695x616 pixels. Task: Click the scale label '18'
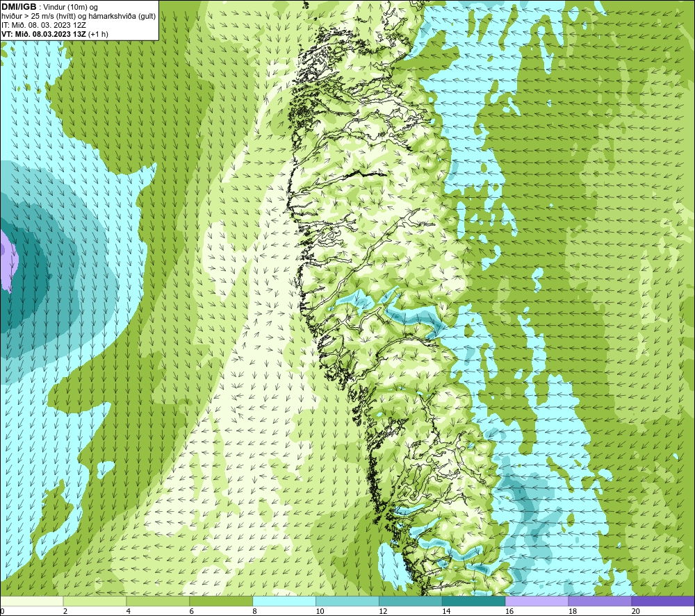coord(572,611)
